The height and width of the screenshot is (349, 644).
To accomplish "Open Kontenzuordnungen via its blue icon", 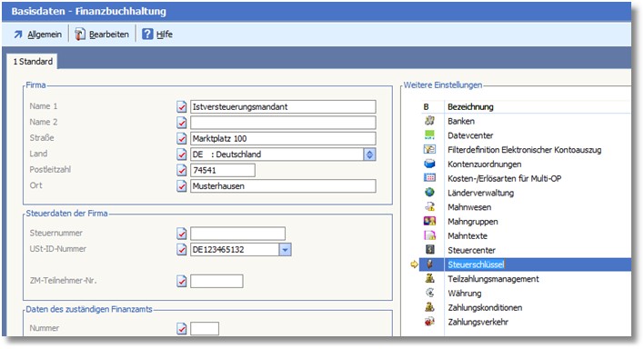I will pos(429,164).
